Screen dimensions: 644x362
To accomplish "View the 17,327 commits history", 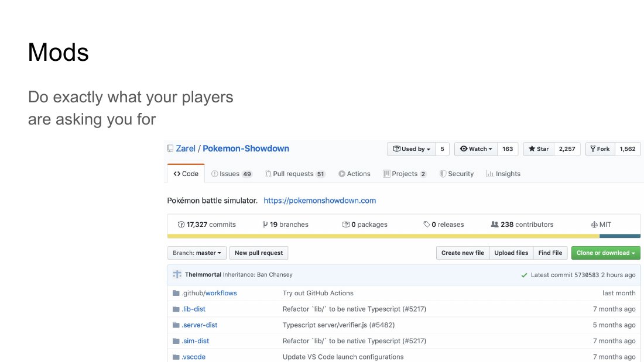I will [207, 225].
